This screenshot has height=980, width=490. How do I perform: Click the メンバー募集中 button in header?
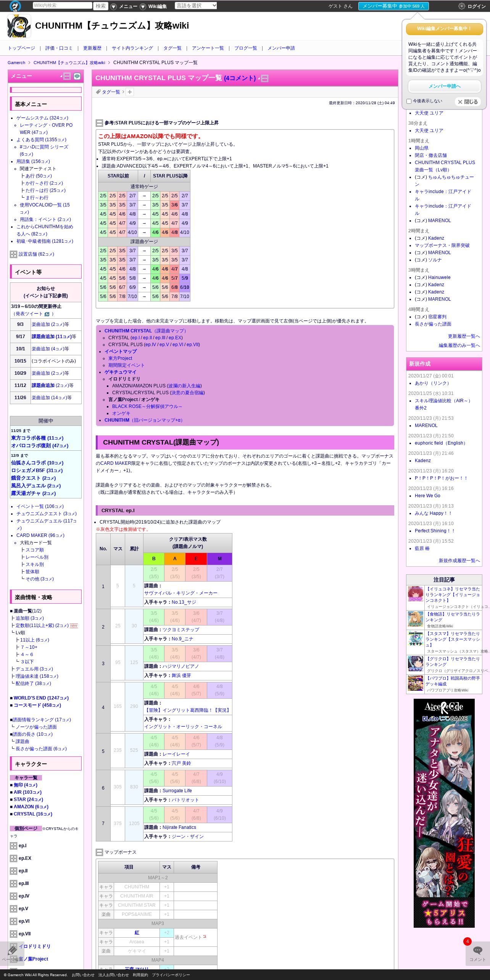(x=393, y=6)
